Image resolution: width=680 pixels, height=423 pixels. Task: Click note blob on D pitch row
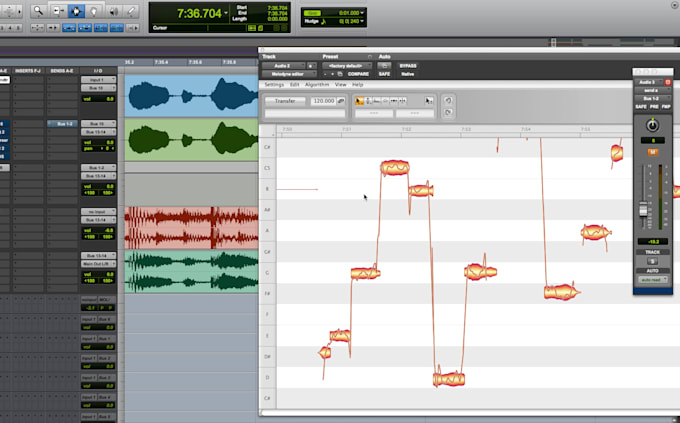pyautogui.click(x=449, y=379)
